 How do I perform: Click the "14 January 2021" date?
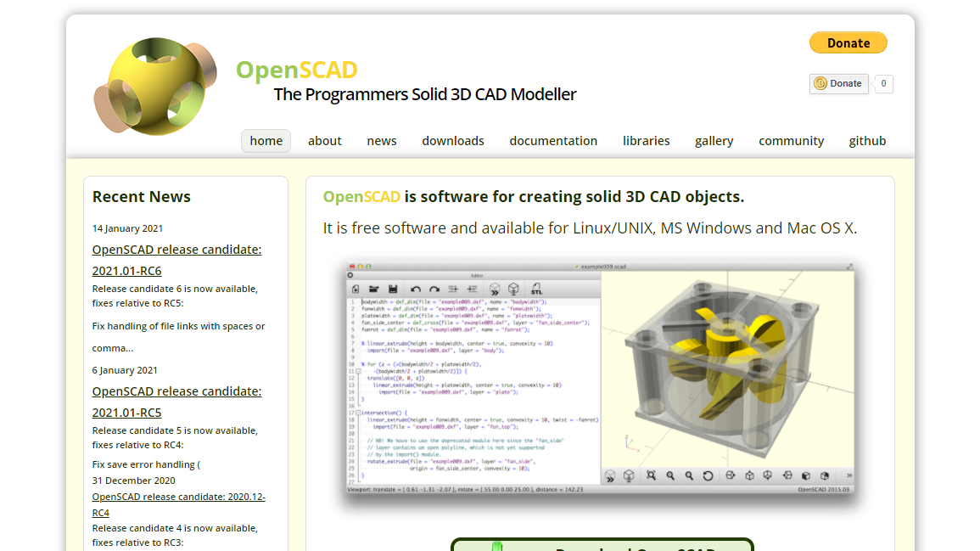127,228
